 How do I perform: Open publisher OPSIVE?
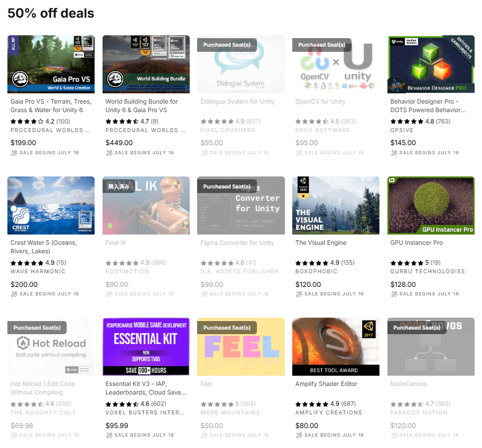point(402,130)
